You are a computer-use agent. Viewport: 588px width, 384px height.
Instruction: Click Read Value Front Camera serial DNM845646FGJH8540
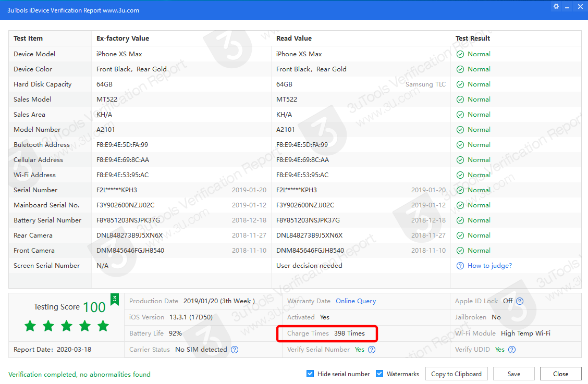(310, 251)
